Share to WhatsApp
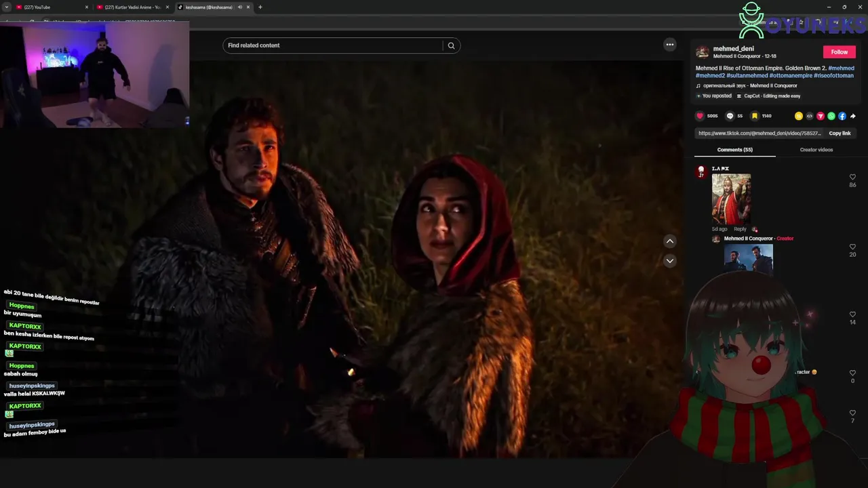Viewport: 868px width, 488px height. click(831, 116)
